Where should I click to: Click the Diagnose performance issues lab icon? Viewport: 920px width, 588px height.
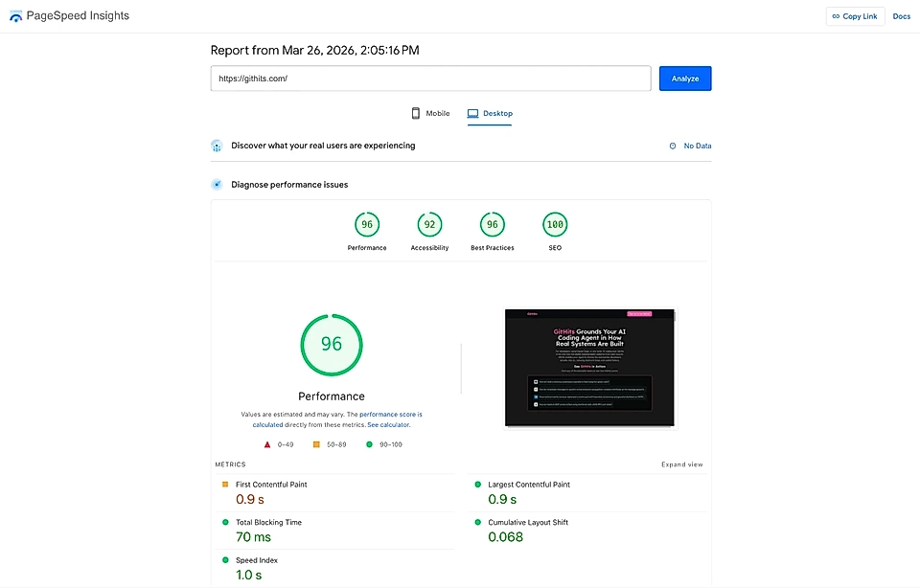click(217, 184)
